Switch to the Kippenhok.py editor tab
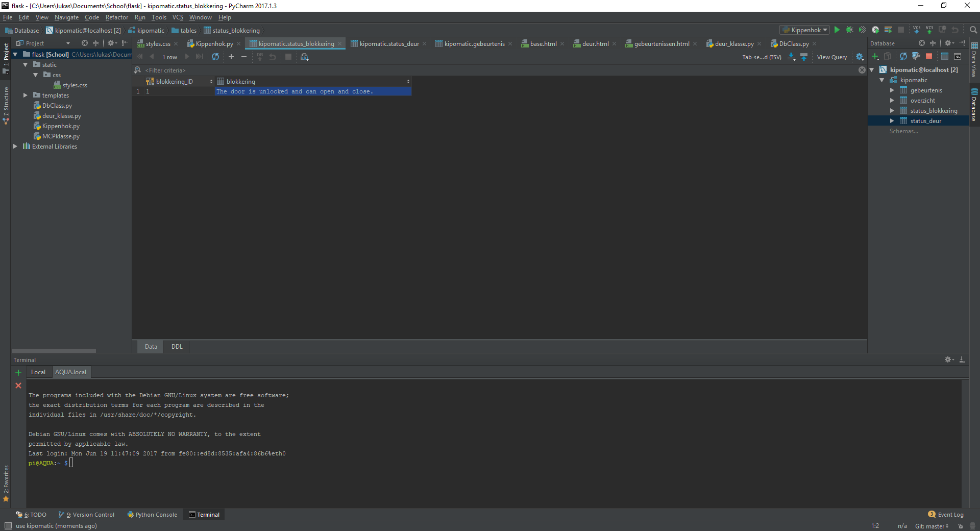Screen dimensions: 980x531 [x=214, y=44]
